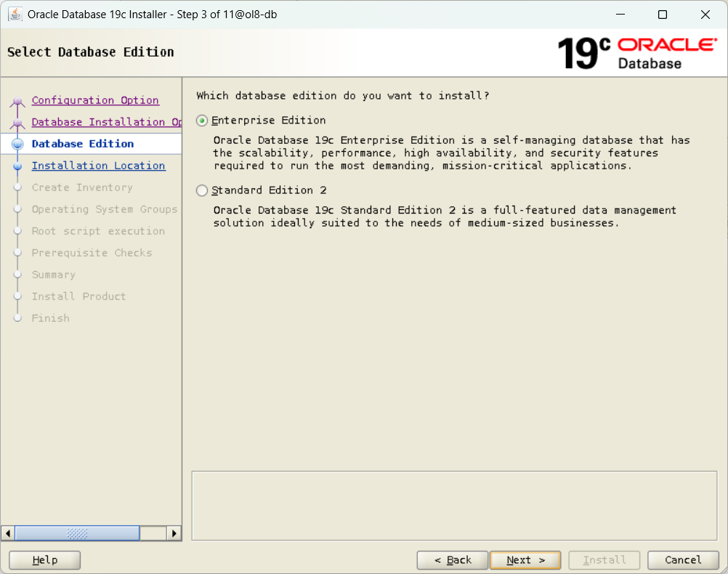
Task: Click the Install Product step label
Action: 78,296
